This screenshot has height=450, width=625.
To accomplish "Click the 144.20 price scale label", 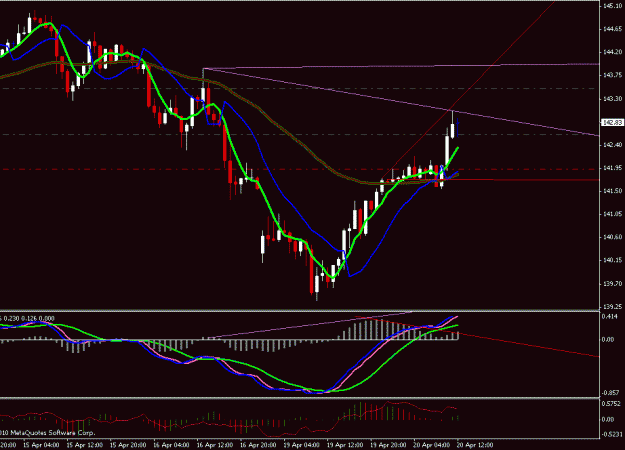I will pyautogui.click(x=613, y=52).
